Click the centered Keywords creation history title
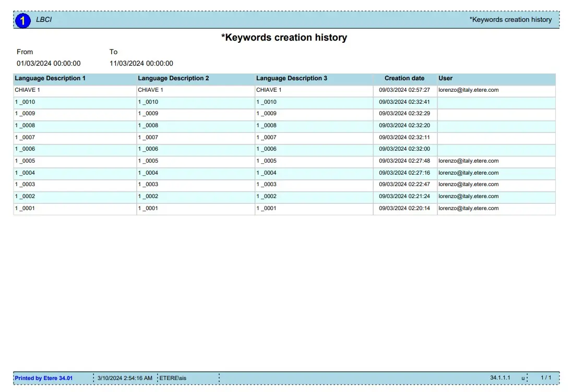Screen dimensions: 571x392 tap(284, 38)
